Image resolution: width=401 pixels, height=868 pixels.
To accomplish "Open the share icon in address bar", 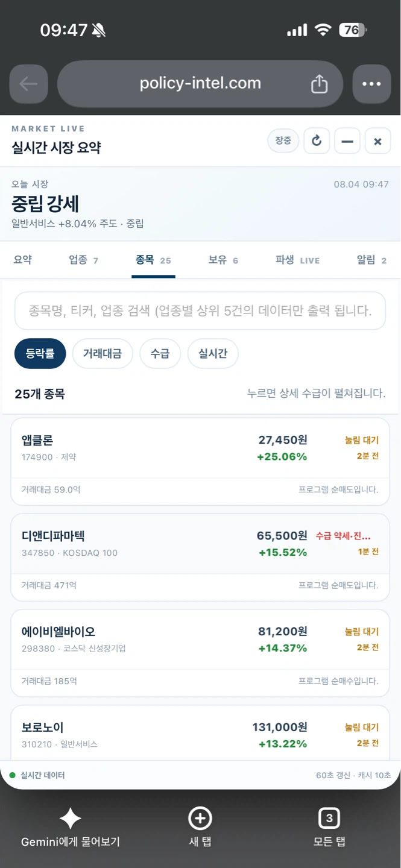I will (x=319, y=84).
